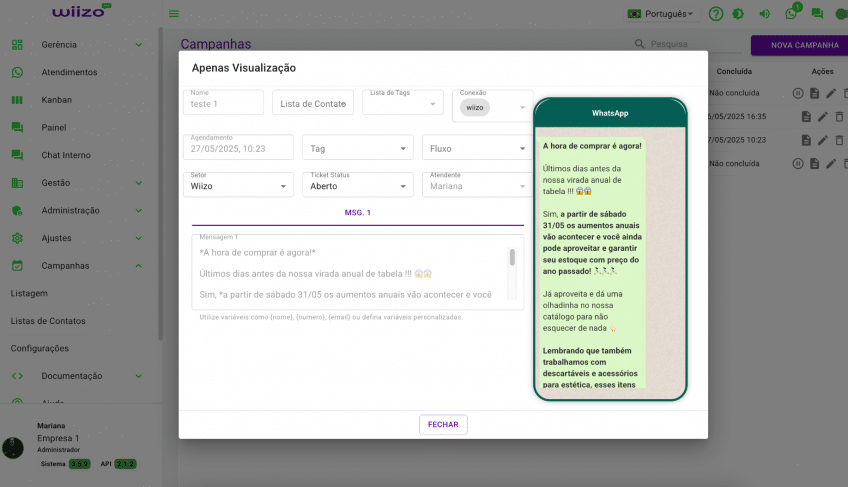Click the WhatsApp notifications icon in header
This screenshot has width=848, height=487.
coord(791,14)
